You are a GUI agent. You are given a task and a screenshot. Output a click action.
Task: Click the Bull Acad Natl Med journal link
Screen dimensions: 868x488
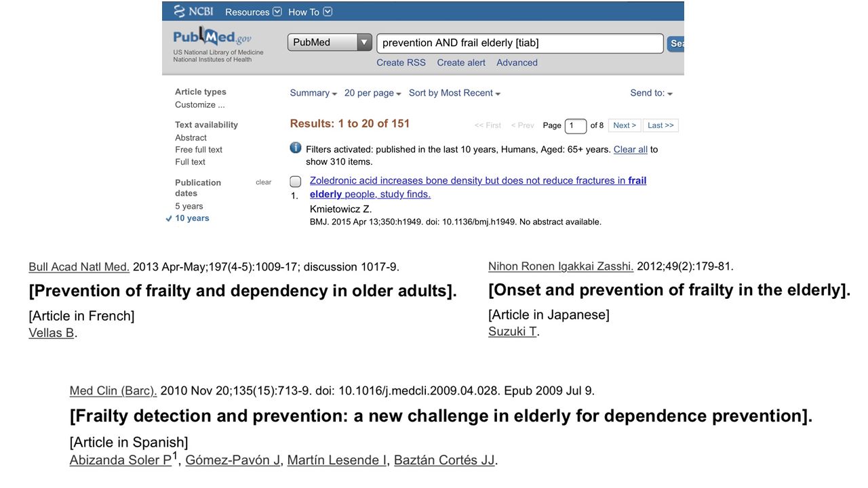[x=79, y=267]
